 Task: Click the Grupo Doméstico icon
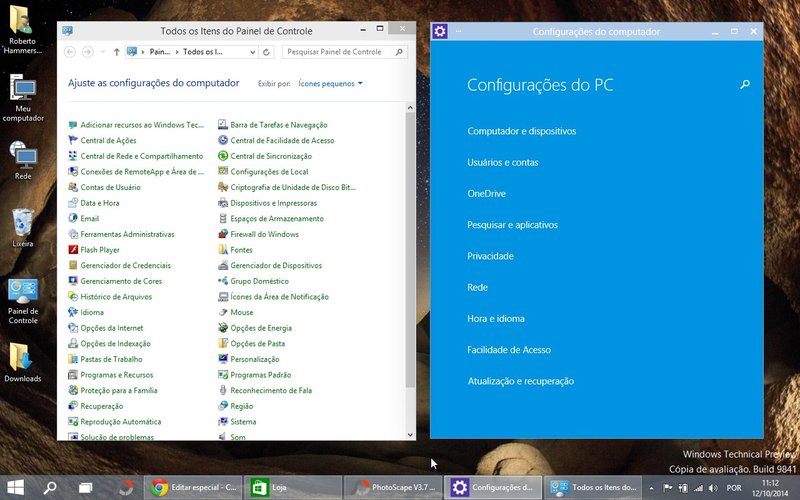tap(223, 281)
